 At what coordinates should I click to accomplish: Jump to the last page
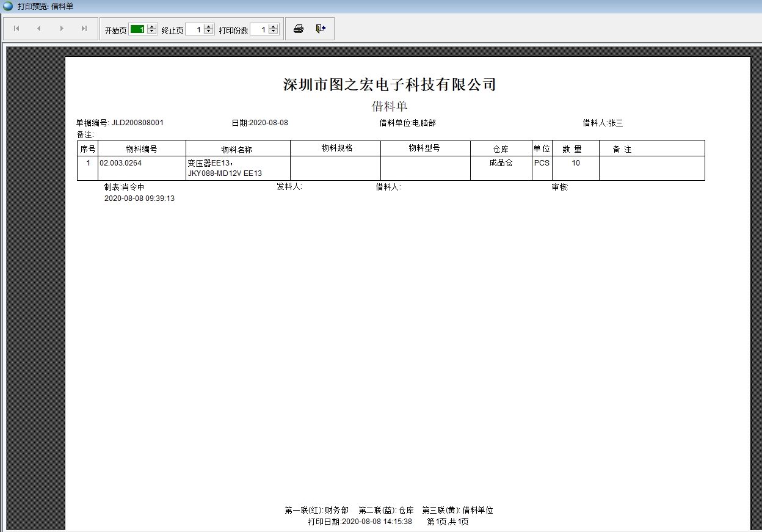[83, 28]
